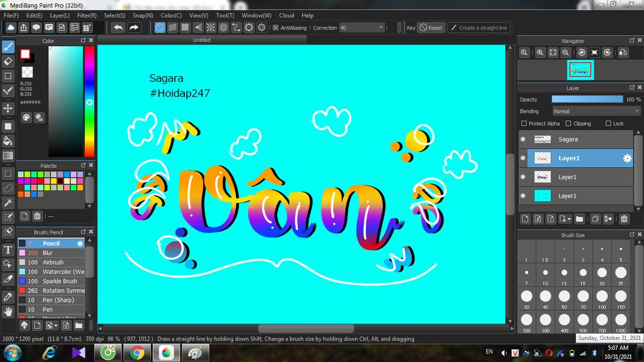Select the Move tool
644x362 pixels.
(8, 108)
